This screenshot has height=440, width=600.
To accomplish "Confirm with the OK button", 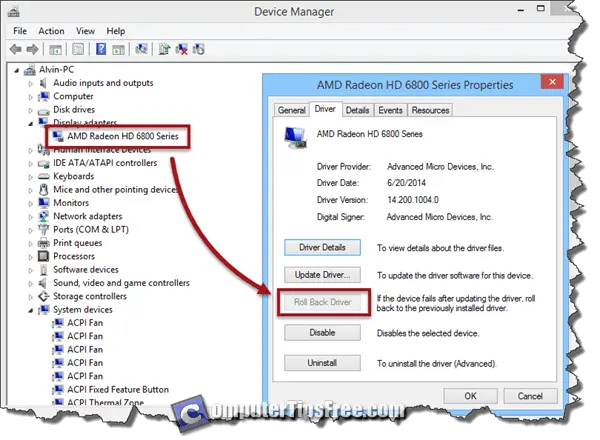I will click(x=471, y=396).
